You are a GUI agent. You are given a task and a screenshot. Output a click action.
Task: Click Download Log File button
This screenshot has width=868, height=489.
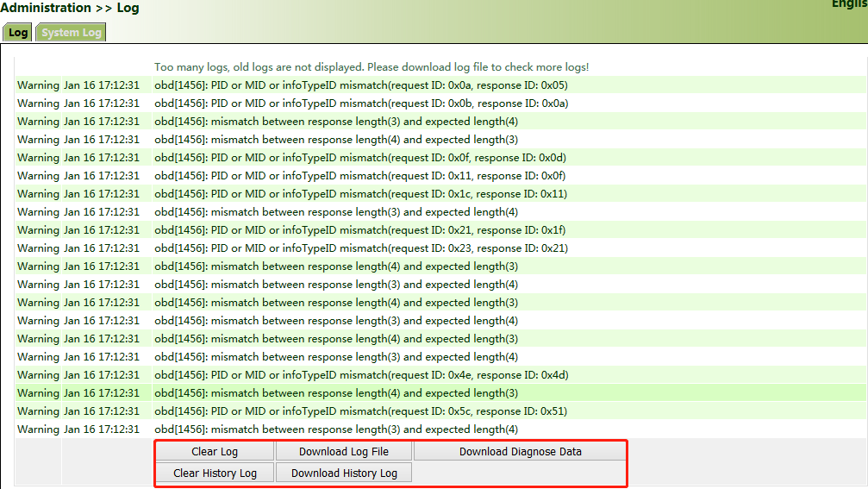(x=344, y=451)
